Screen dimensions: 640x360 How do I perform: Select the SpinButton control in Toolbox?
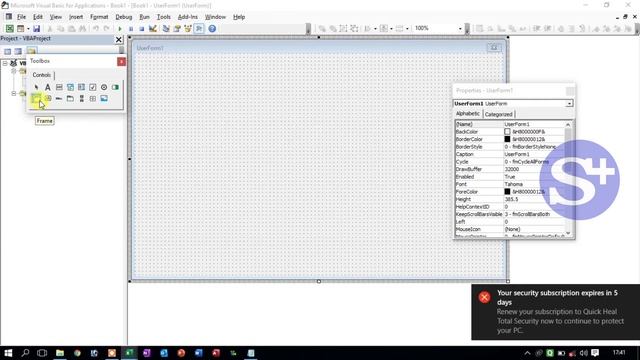coord(93,98)
